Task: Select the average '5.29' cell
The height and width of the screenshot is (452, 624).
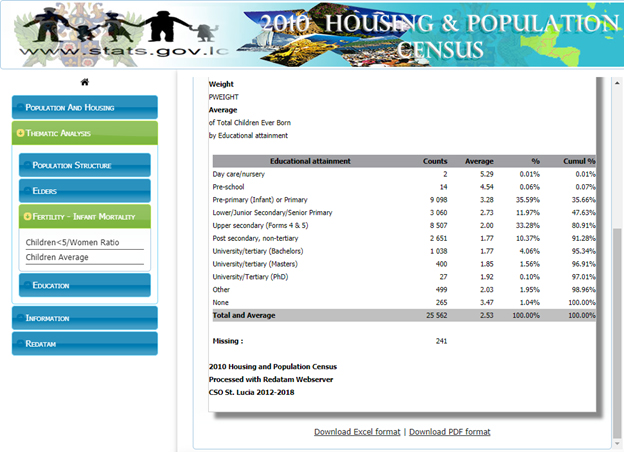Action: (x=486, y=174)
